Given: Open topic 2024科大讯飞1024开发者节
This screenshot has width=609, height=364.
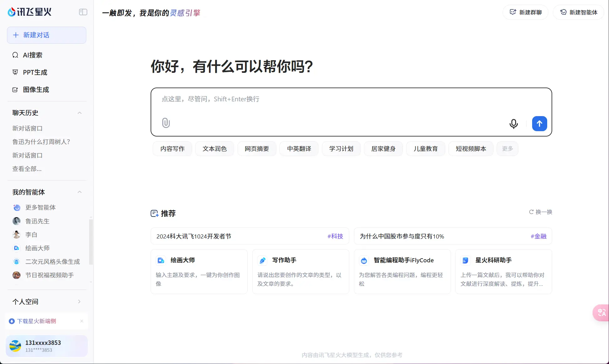Looking at the screenshot, I should (194, 236).
